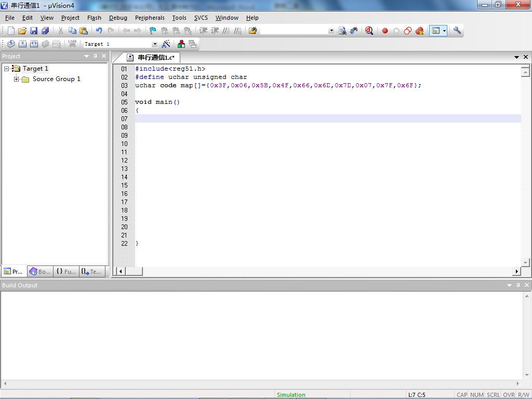Click the Save All toolbar icon

tap(45, 31)
